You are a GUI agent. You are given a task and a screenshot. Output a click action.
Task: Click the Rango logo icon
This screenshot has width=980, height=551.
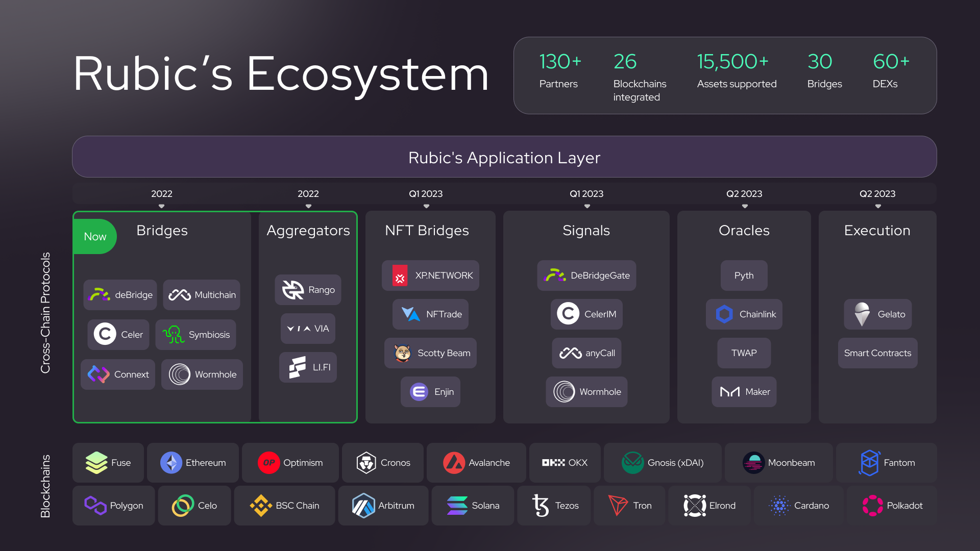[x=293, y=290]
